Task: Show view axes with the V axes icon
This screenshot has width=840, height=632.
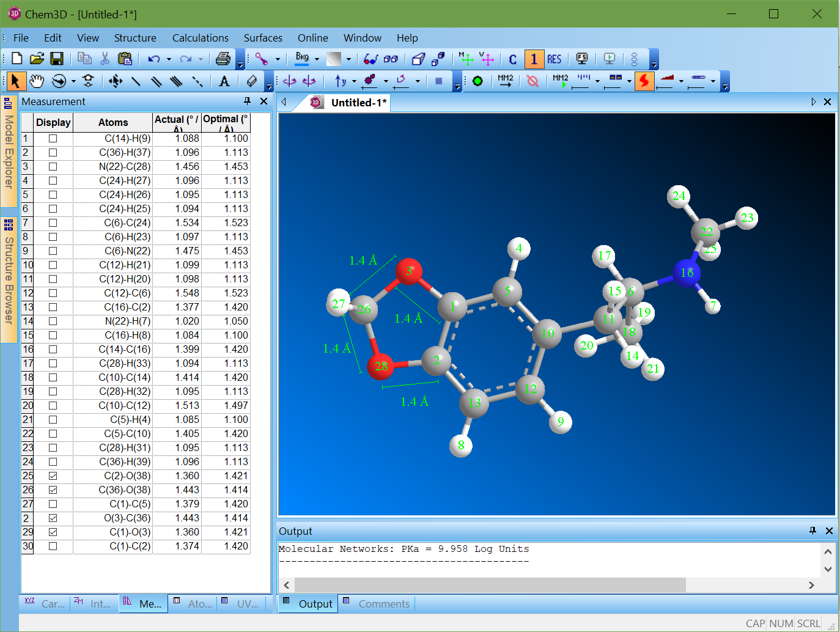Action: click(487, 59)
